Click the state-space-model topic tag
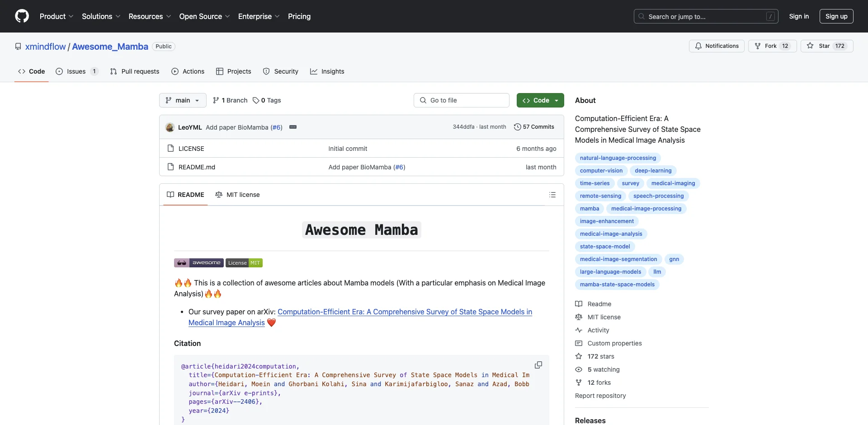868x425 pixels. [605, 247]
